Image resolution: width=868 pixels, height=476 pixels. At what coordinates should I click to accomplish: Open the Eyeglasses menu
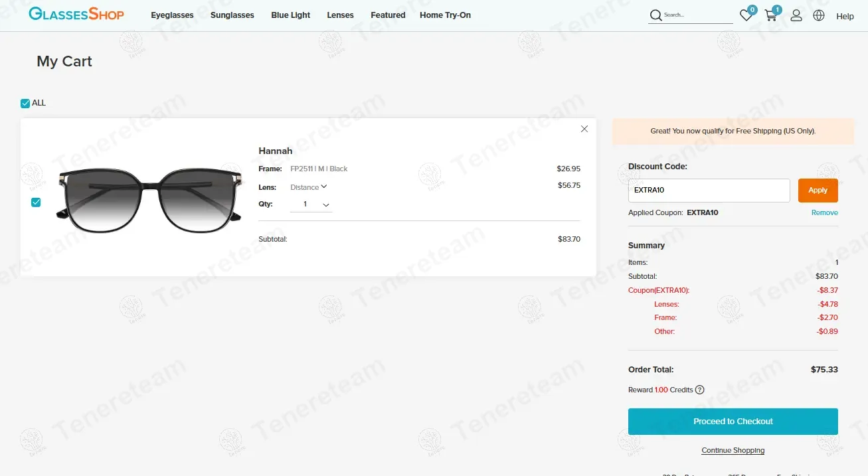click(172, 15)
